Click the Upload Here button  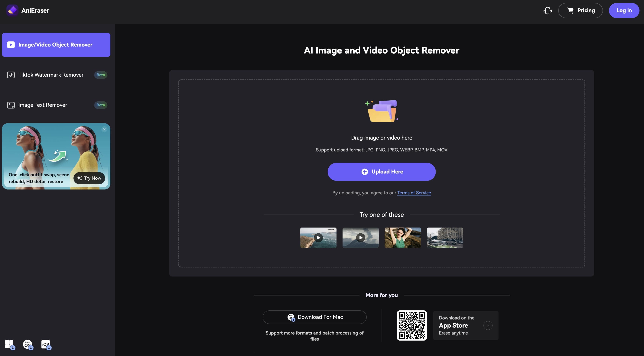point(382,172)
